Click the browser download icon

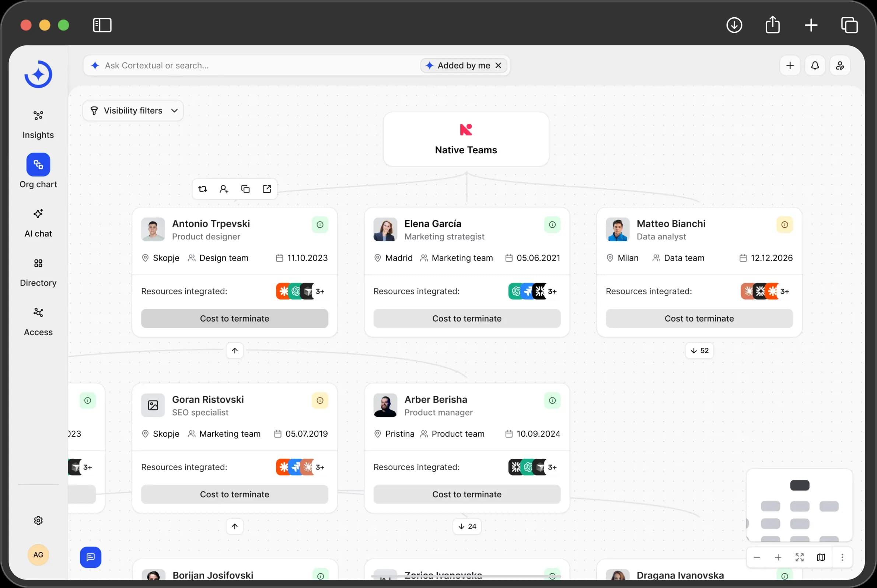click(x=734, y=25)
